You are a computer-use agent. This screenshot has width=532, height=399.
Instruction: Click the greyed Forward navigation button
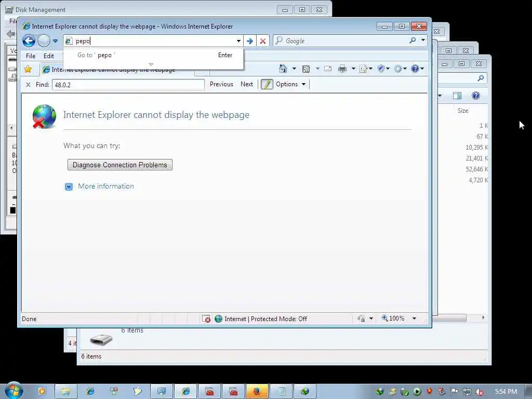[44, 41]
